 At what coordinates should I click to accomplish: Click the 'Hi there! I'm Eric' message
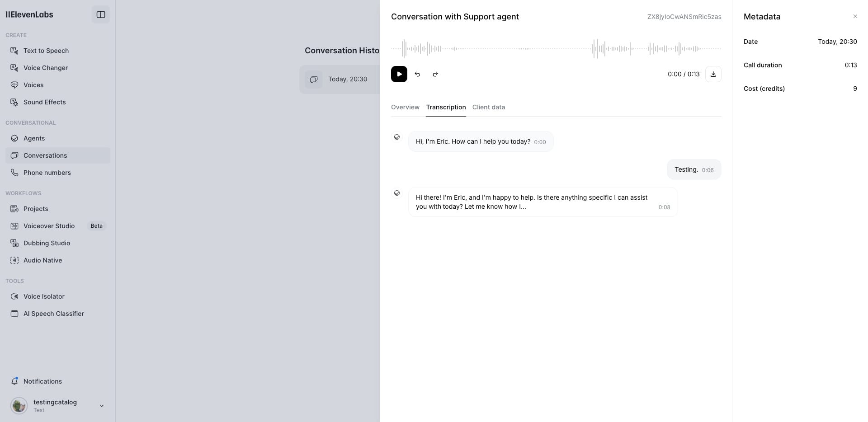543,202
